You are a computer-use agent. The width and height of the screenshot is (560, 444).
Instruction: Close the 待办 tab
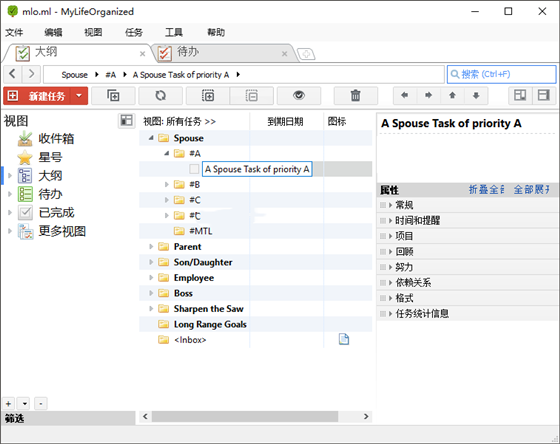coord(284,54)
